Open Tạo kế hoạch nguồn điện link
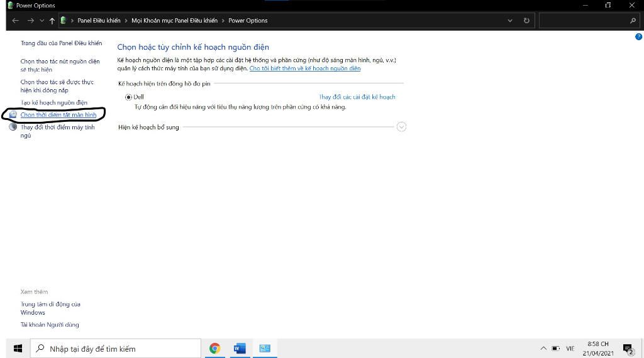Screen dimensions: 644x358 click(x=54, y=102)
